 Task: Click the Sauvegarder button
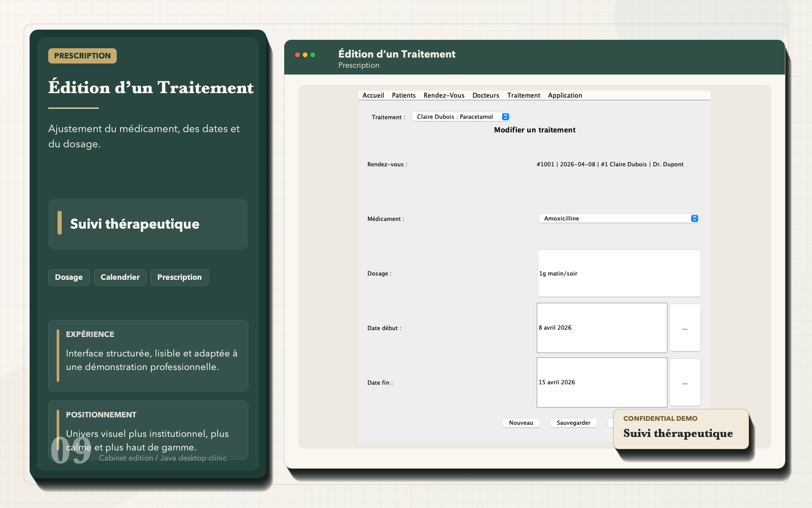573,423
